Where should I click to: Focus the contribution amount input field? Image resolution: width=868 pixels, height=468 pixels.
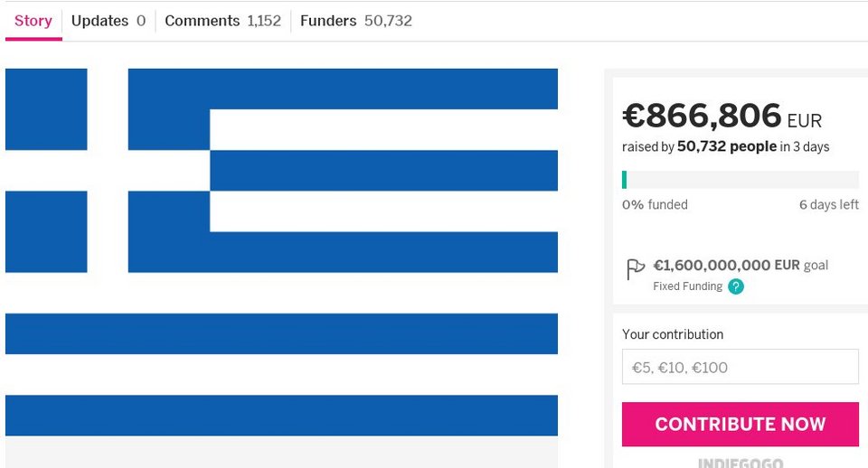coord(740,367)
